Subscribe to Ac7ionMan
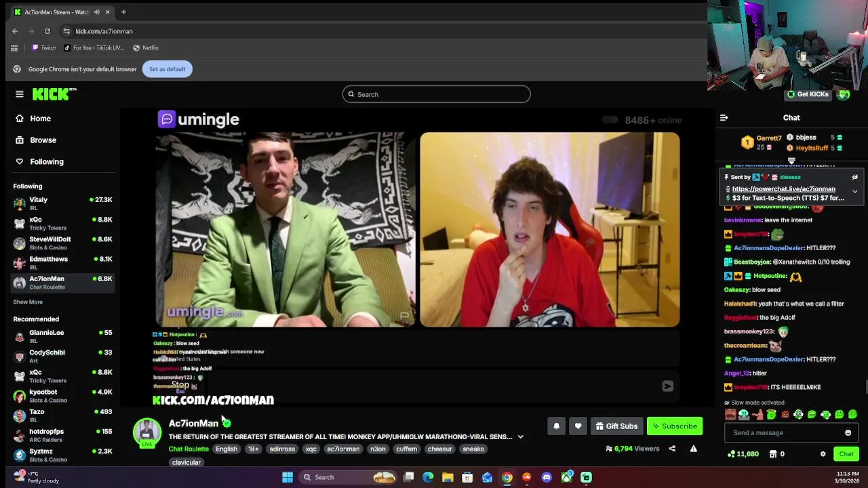Screen dimensions: 868x488 (675, 426)
